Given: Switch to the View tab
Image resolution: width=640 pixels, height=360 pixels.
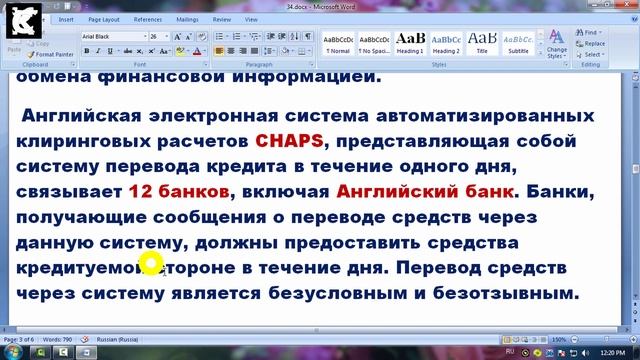Looking at the screenshot, I should click(x=251, y=20).
